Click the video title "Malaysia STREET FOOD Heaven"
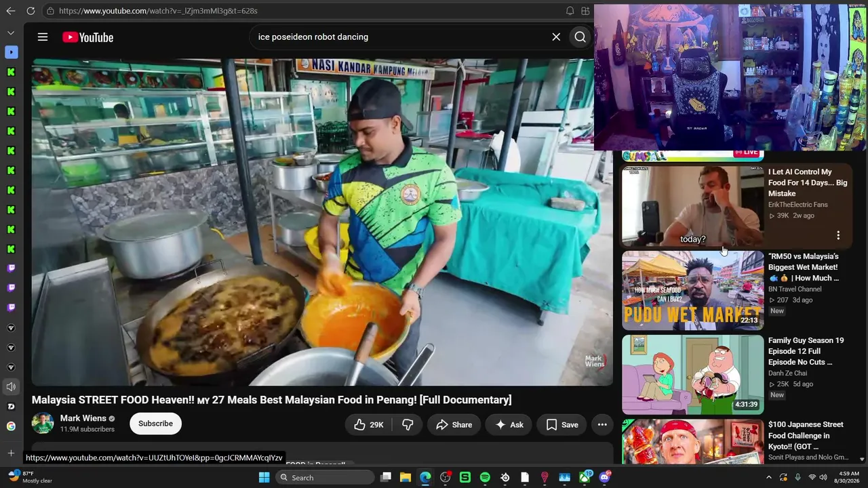This screenshot has height=488, width=868. click(x=272, y=400)
